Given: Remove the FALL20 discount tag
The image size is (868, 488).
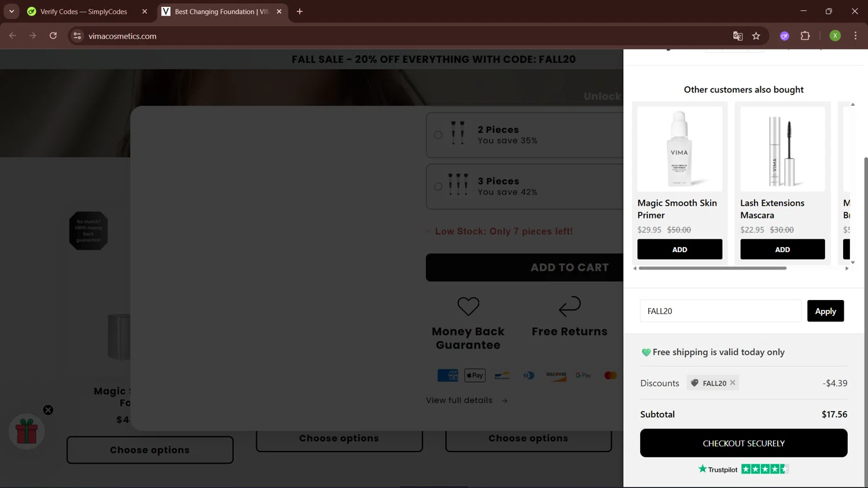Looking at the screenshot, I should pos(733,383).
